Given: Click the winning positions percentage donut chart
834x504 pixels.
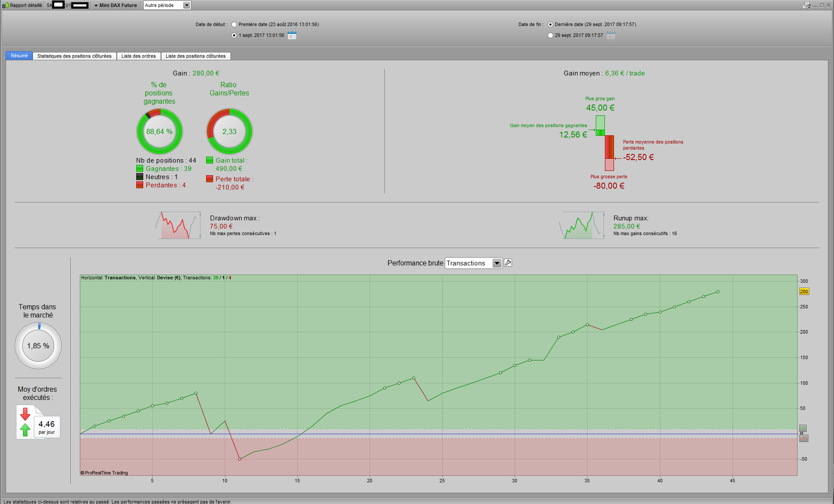Looking at the screenshot, I should pyautogui.click(x=160, y=131).
